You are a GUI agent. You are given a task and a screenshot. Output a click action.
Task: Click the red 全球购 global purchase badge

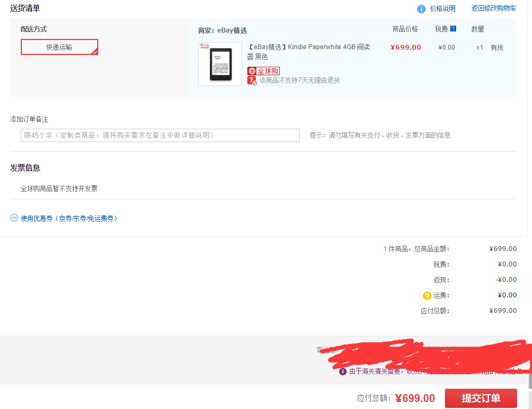[263, 70]
